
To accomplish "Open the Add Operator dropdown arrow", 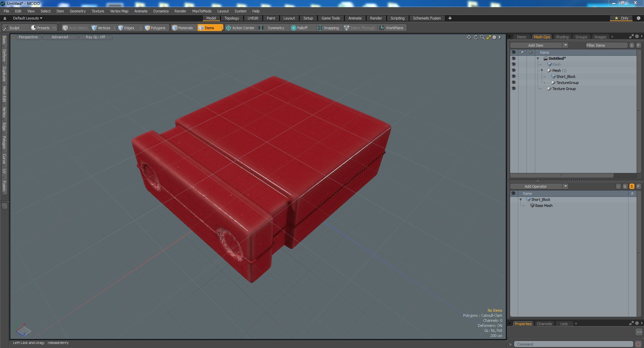I will (x=565, y=186).
